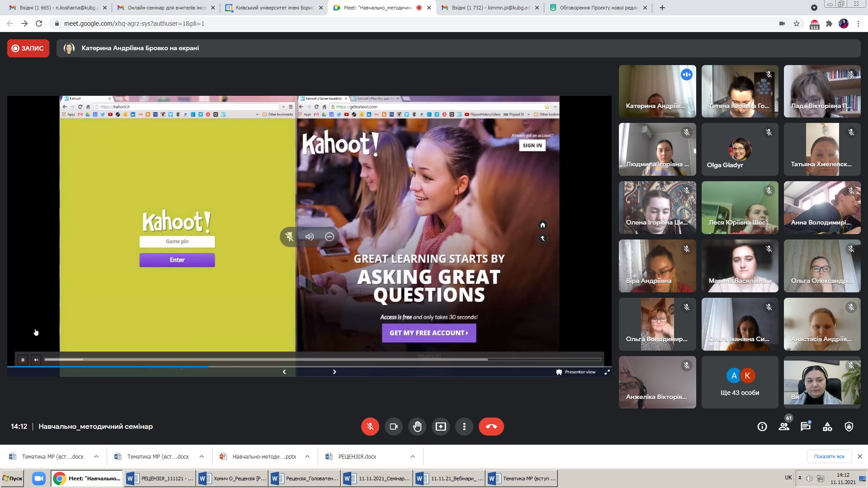Screen dimensions: 868x488
Task: Open more options three-dot menu
Action: coord(464,427)
